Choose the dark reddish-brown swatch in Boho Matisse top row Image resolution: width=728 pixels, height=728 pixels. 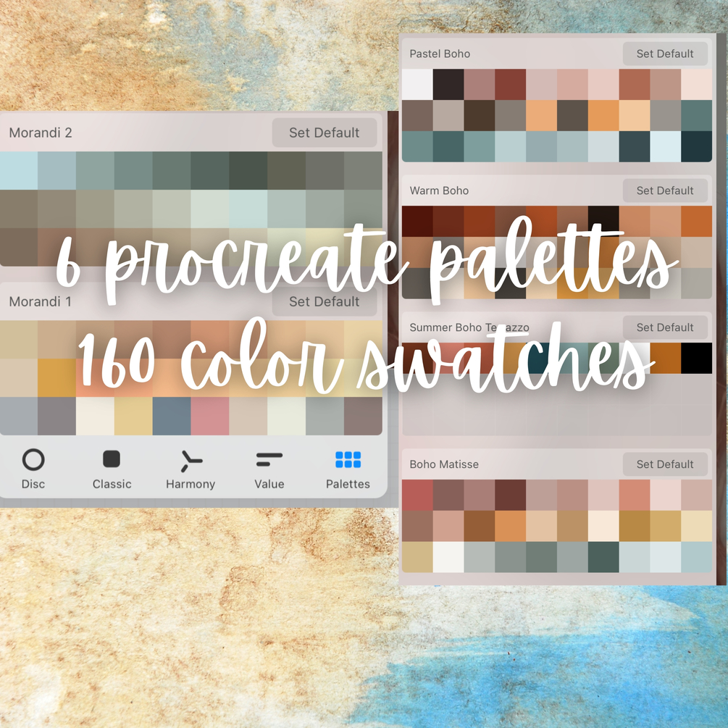510,495
